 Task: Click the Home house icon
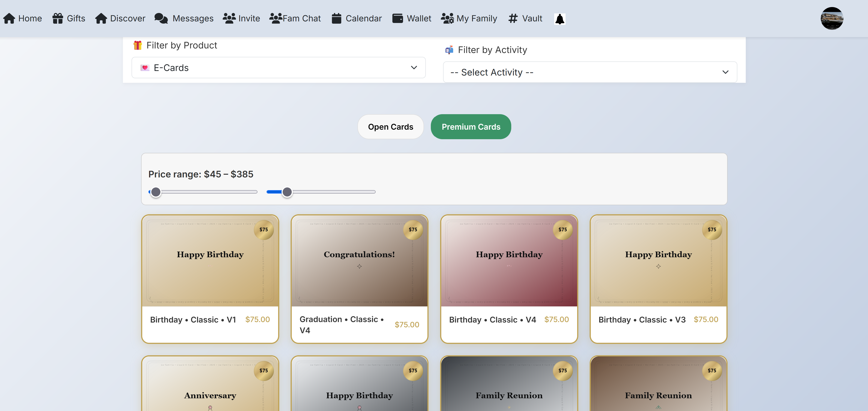[9, 19]
